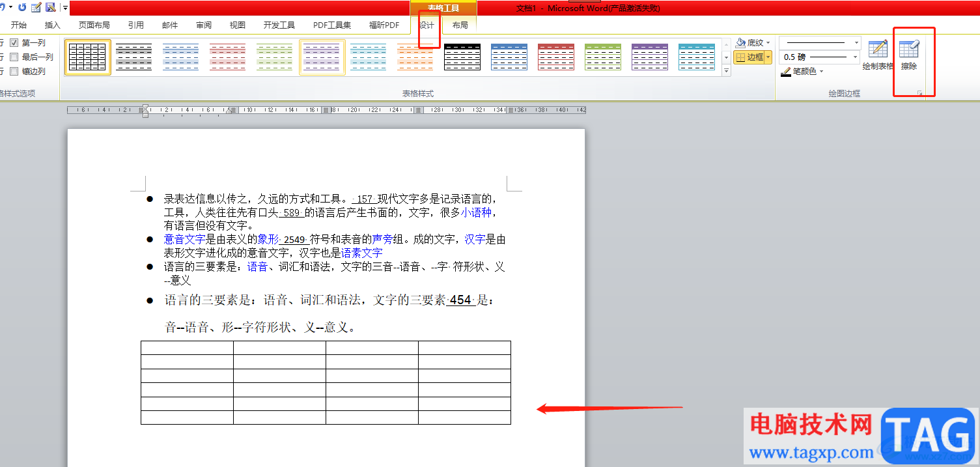The width and height of the screenshot is (980, 467).
Task: Click the 2549 text in the second bullet
Action: [294, 240]
